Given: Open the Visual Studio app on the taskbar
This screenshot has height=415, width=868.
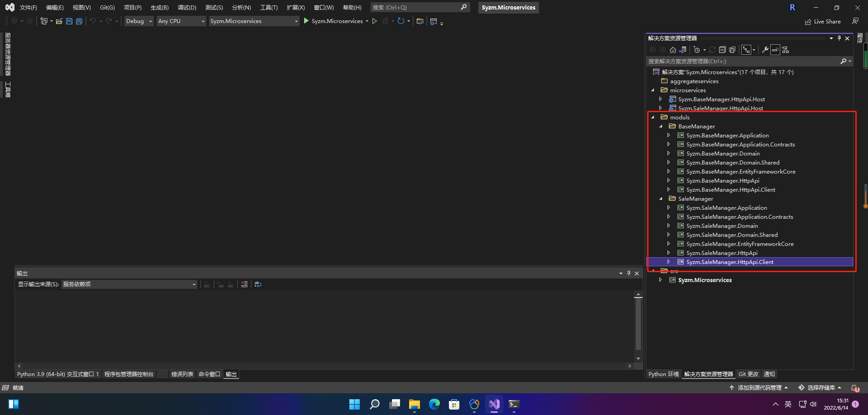Looking at the screenshot, I should [494, 404].
